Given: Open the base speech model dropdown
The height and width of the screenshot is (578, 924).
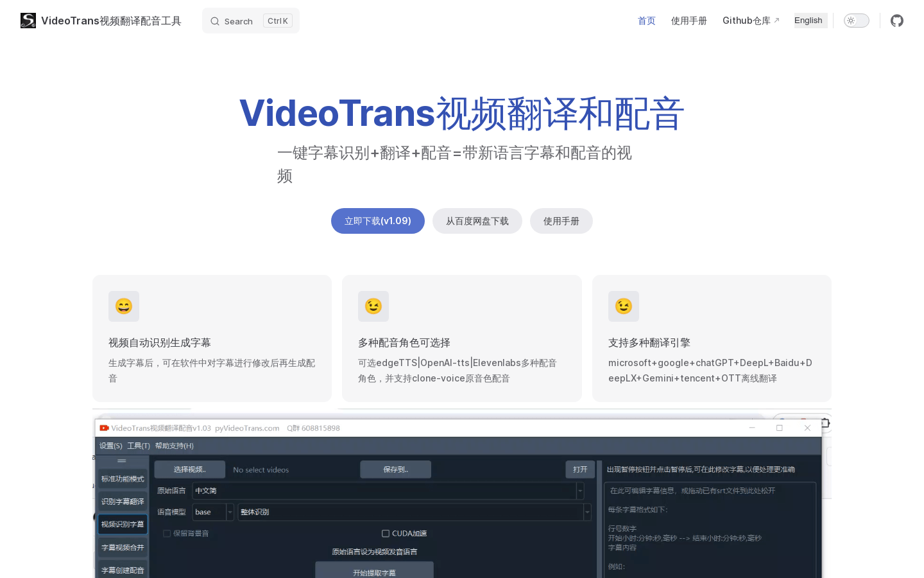Looking at the screenshot, I should [230, 512].
